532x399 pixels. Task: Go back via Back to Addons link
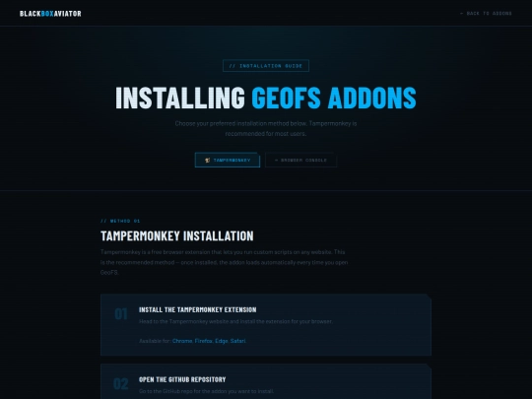point(486,13)
